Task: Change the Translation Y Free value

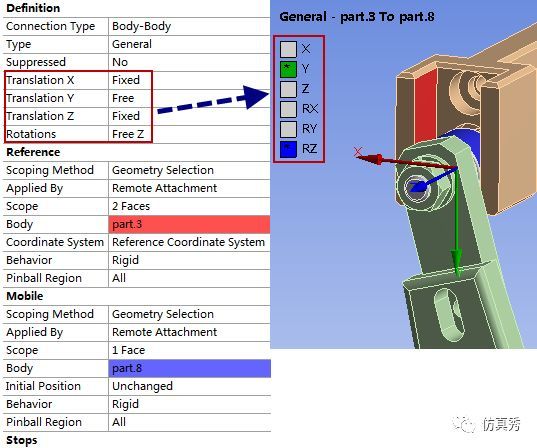Action: (x=189, y=98)
